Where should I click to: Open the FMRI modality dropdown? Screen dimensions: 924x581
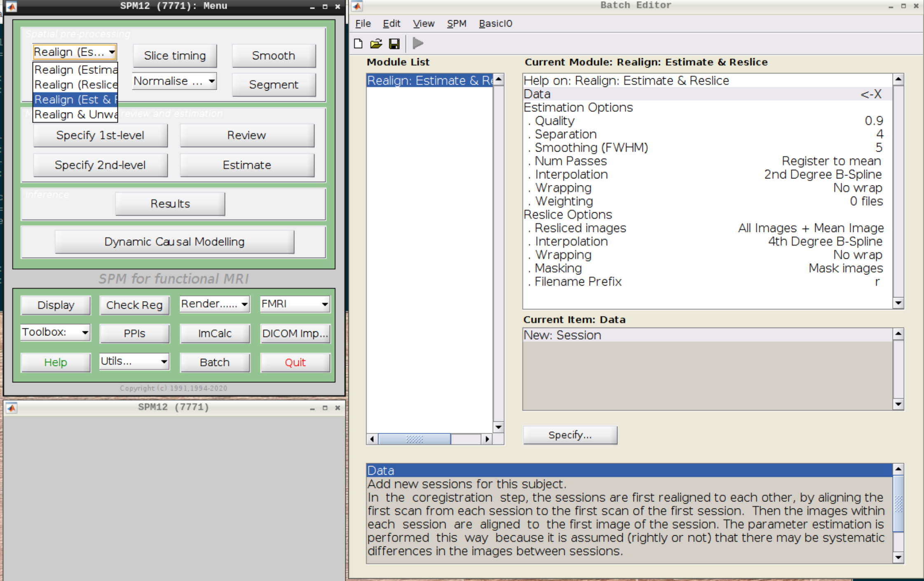295,304
